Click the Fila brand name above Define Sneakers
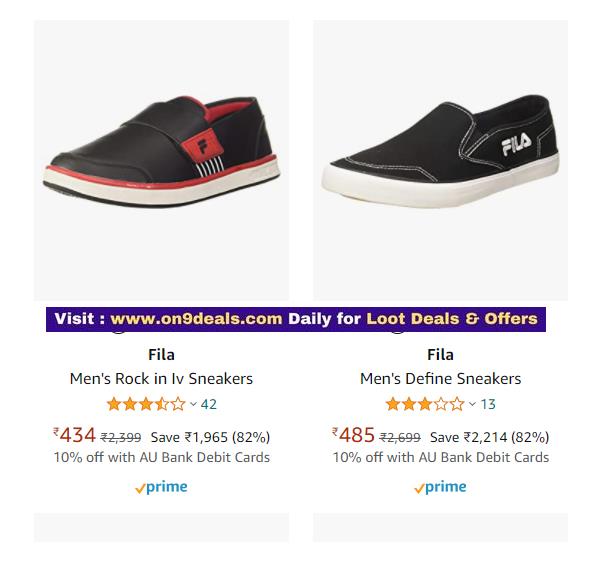 (440, 354)
